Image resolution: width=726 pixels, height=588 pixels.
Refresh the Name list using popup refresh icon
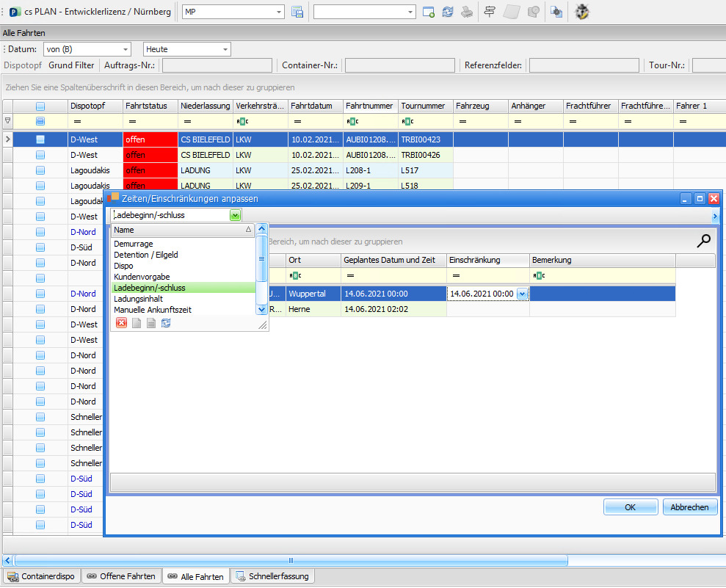(166, 323)
